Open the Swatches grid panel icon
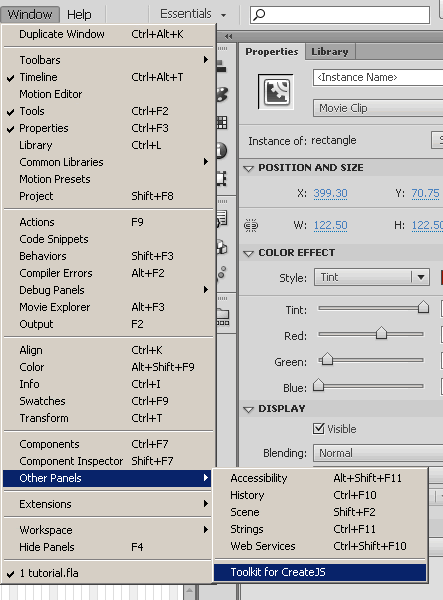The image size is (443, 600). coord(222,123)
